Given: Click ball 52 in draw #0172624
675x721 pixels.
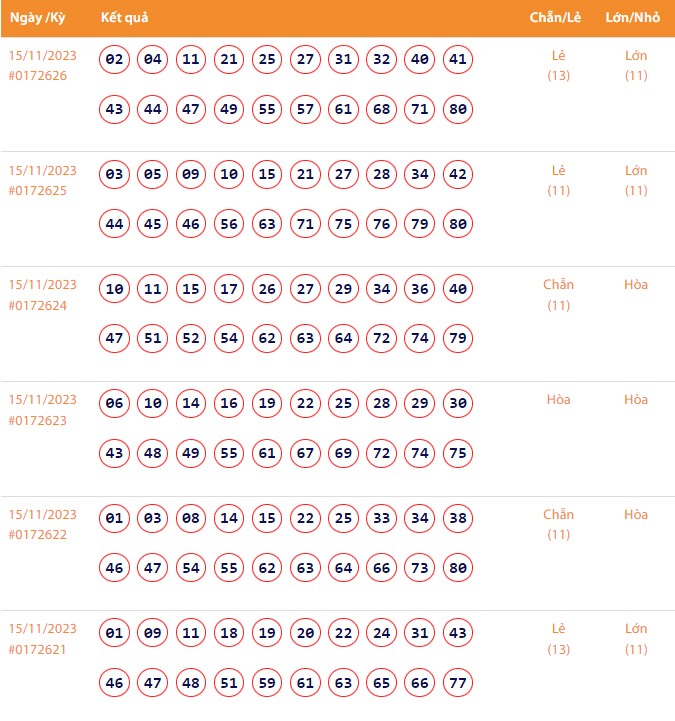Looking at the screenshot, I should point(191,339).
